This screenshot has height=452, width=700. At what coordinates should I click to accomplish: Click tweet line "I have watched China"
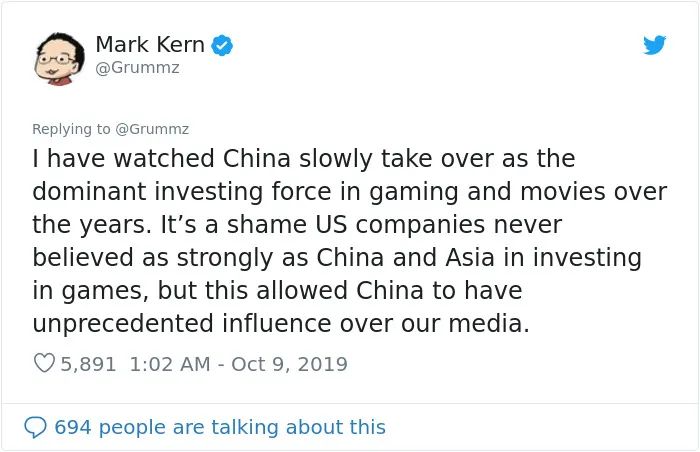click(304, 159)
